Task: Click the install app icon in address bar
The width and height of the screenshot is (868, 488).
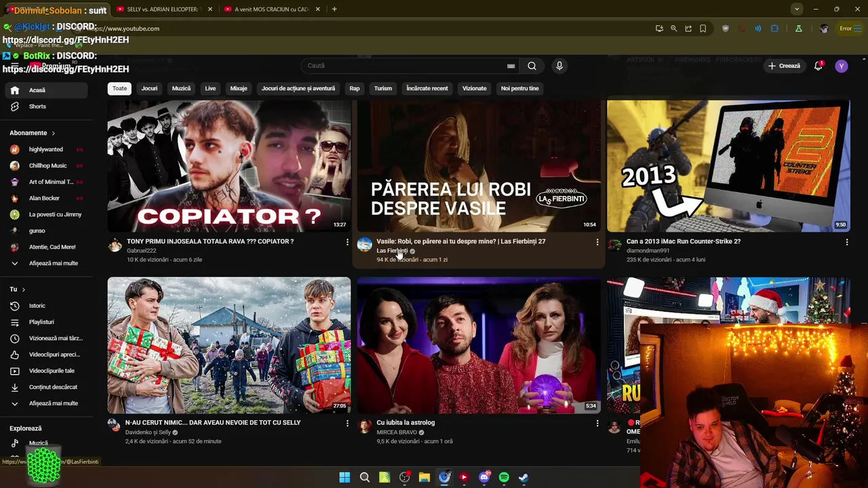Action: point(659,28)
